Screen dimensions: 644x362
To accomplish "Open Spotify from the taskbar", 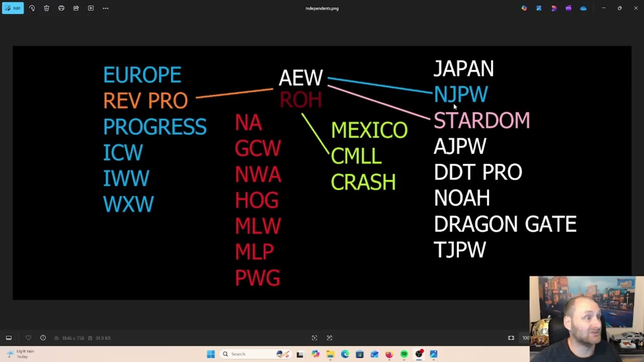I will (x=404, y=354).
